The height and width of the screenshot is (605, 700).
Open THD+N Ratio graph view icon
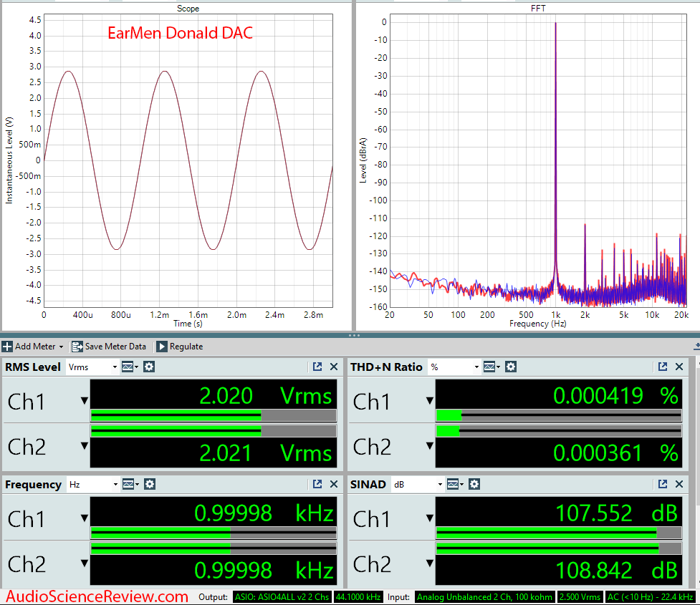coord(492,367)
